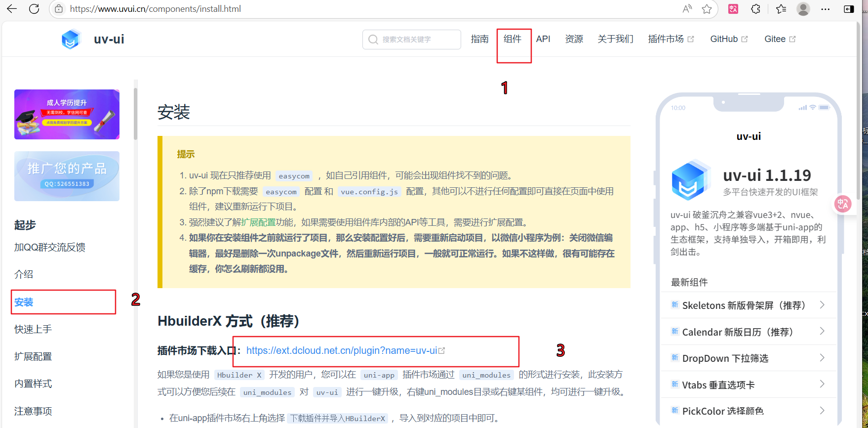868x428 pixels.
Task: Reload the page with refresh icon
Action: tap(34, 9)
